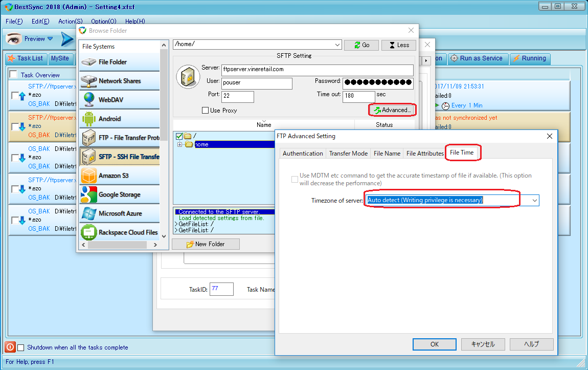Screen dimensions: 588x370
Task: Open the /home/ path dropdown
Action: (337, 45)
